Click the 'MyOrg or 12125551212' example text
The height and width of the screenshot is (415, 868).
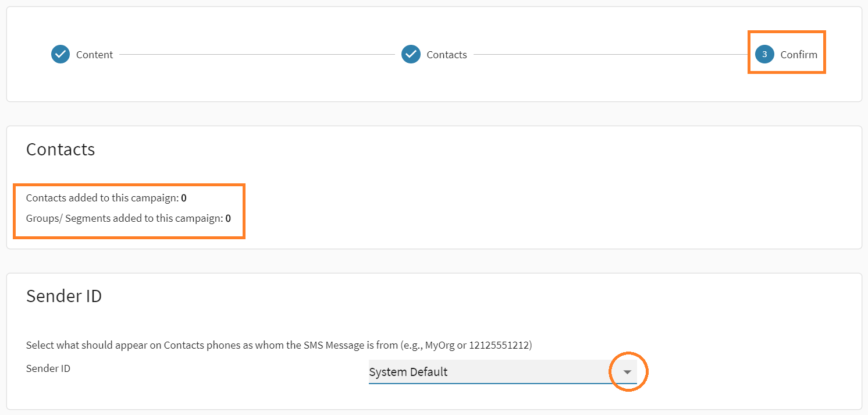click(477, 345)
